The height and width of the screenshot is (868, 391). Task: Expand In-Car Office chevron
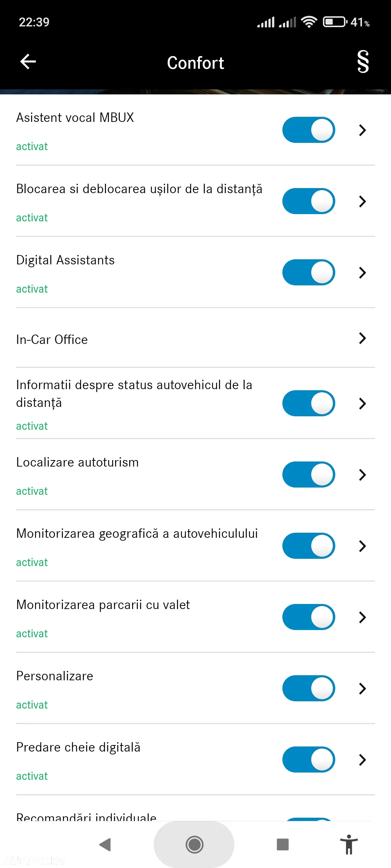[x=362, y=338]
